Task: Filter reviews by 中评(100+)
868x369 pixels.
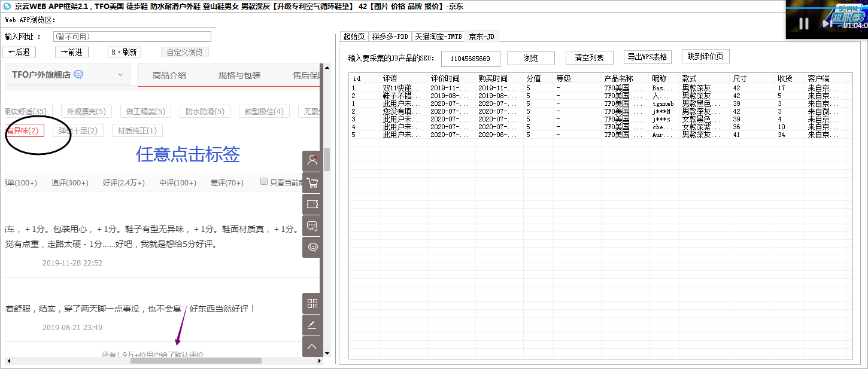Action: pos(178,182)
